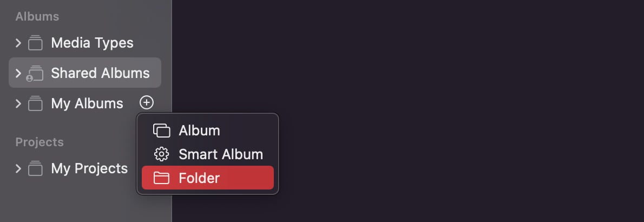The width and height of the screenshot is (644, 222).
Task: Expand the Shared Albums chevron
Action: click(18, 73)
